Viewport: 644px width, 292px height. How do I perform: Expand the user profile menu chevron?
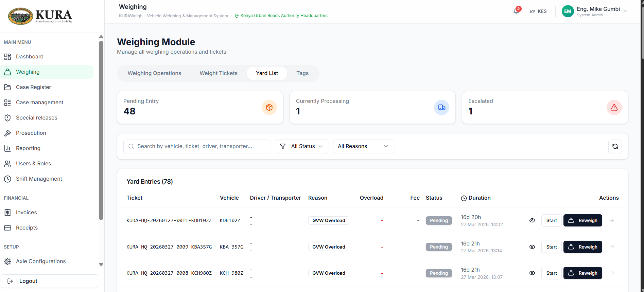point(626,11)
